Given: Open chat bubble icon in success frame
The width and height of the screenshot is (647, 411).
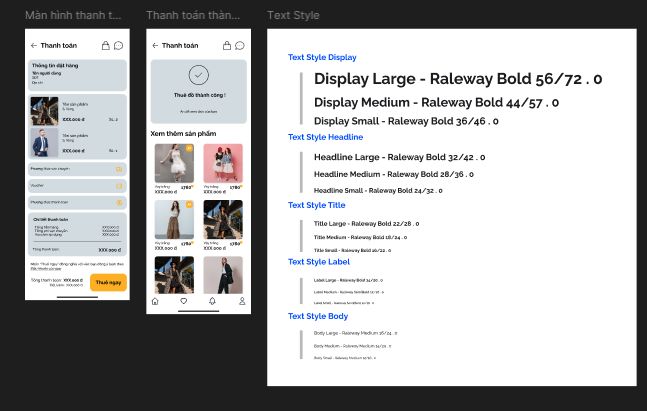Looking at the screenshot, I should click(240, 45).
